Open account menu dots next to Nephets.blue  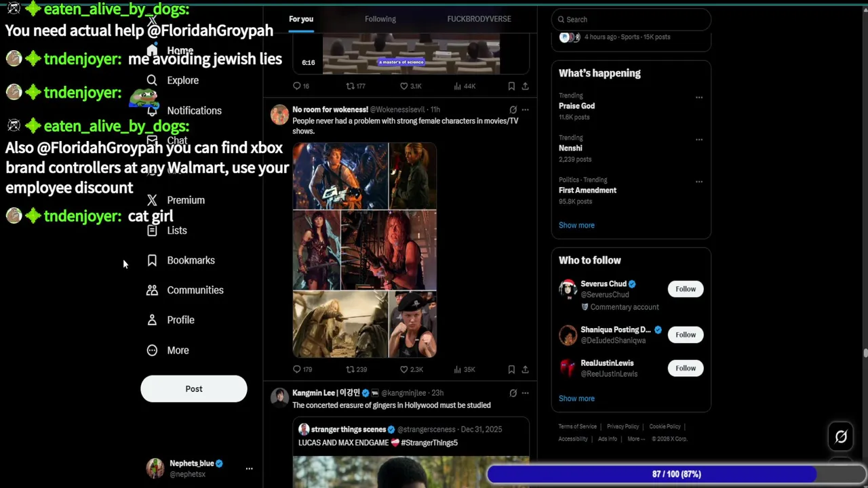click(249, 468)
